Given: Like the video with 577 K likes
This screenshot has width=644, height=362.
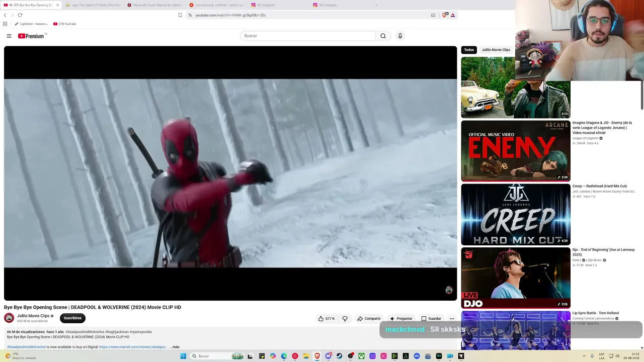Looking at the screenshot, I should point(327,318).
